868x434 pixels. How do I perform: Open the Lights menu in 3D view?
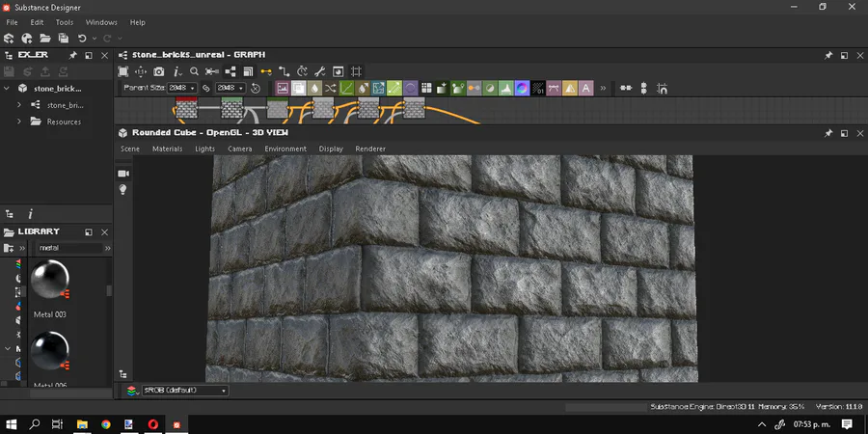pos(204,149)
